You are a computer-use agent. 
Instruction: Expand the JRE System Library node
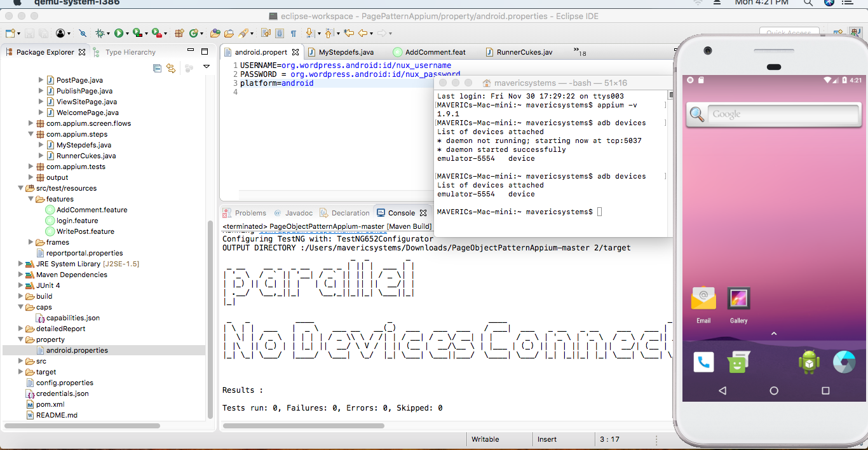(20, 264)
